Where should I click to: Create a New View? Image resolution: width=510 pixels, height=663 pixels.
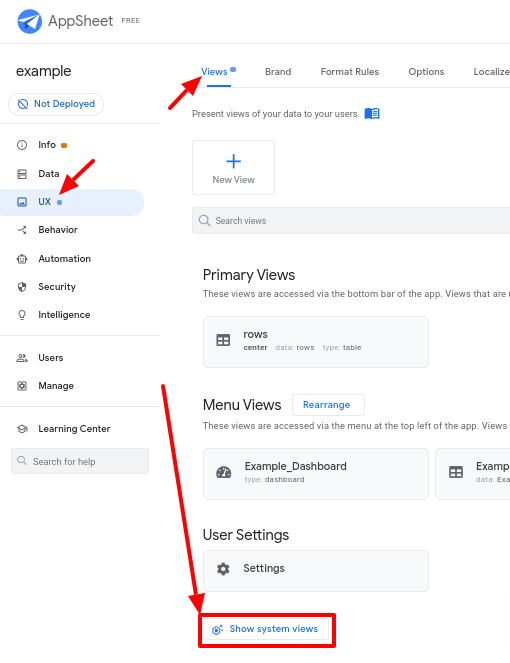pos(233,167)
